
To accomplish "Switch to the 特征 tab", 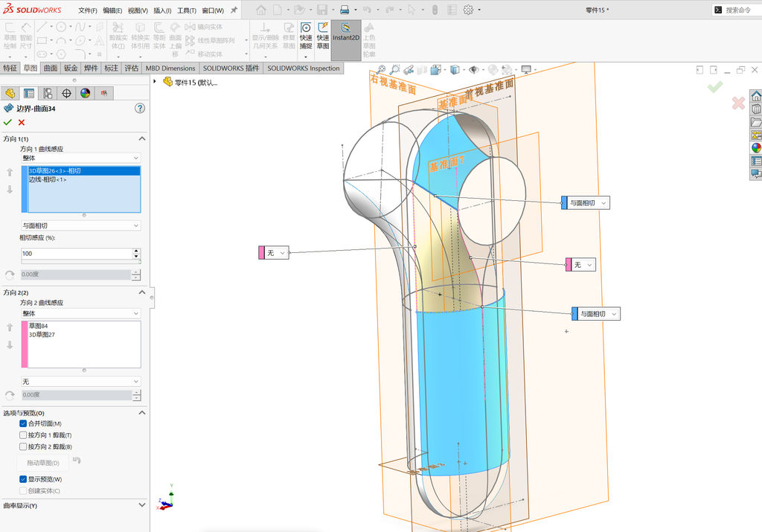I will [x=10, y=68].
